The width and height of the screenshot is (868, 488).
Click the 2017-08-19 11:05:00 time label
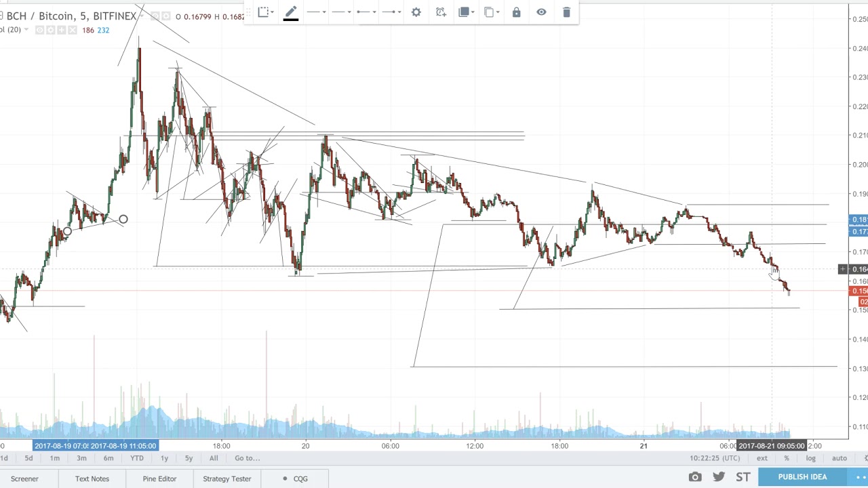(x=123, y=445)
